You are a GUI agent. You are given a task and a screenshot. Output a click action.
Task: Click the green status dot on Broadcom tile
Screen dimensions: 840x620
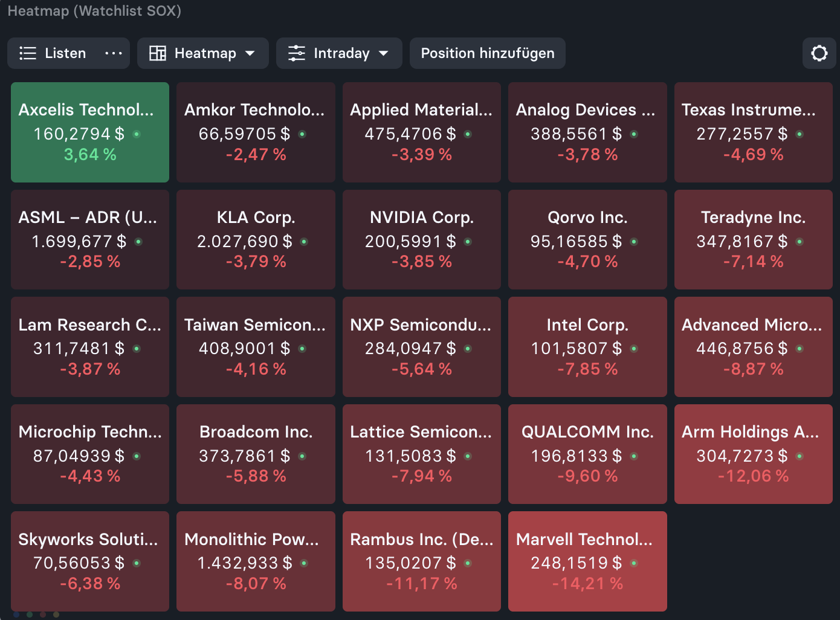pyautogui.click(x=302, y=456)
